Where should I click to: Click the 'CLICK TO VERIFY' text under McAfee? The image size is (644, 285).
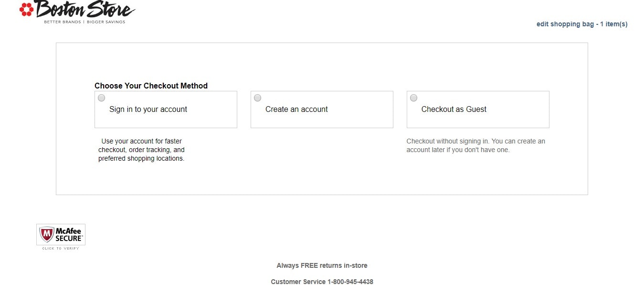pos(61,248)
